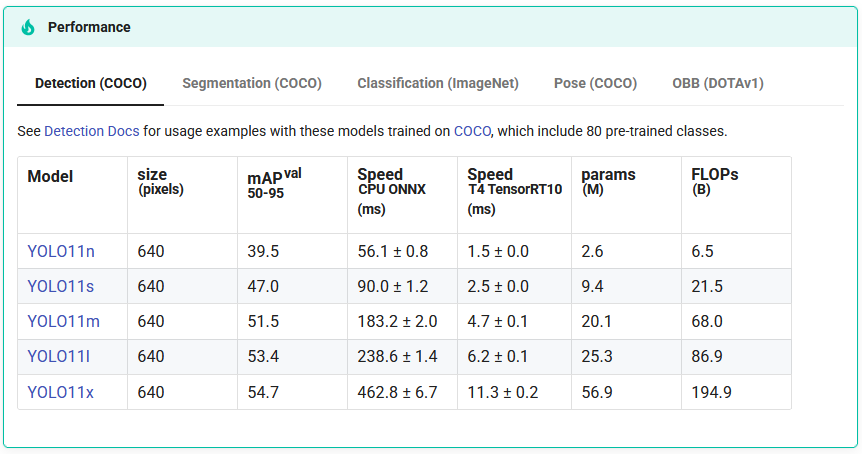Switch to the Pose (COCO) tab

(595, 84)
